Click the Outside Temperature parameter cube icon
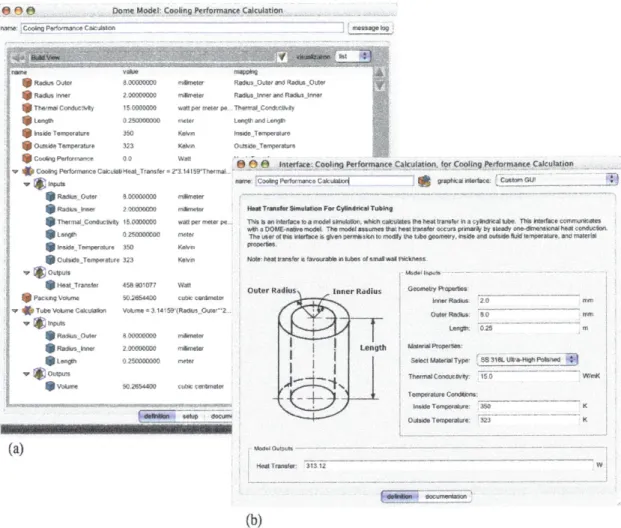The image size is (621, 528). point(27,146)
